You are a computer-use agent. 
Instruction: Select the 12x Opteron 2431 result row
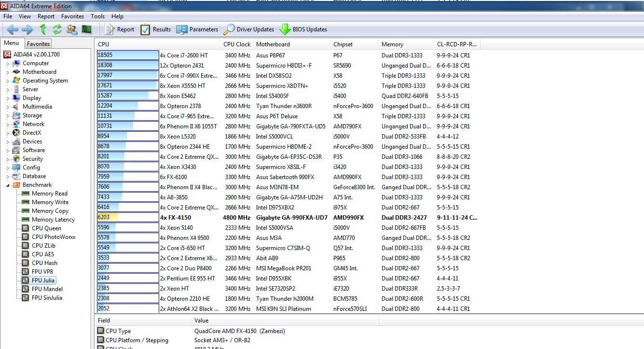(288, 66)
